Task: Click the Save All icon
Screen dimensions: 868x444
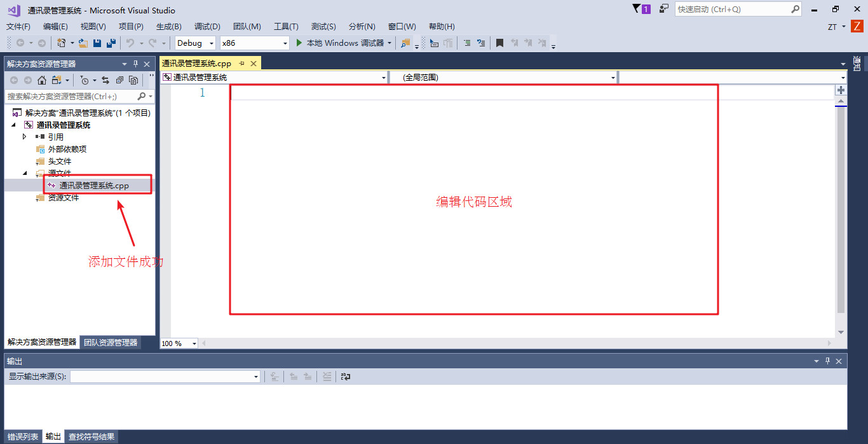Action: pyautogui.click(x=111, y=43)
